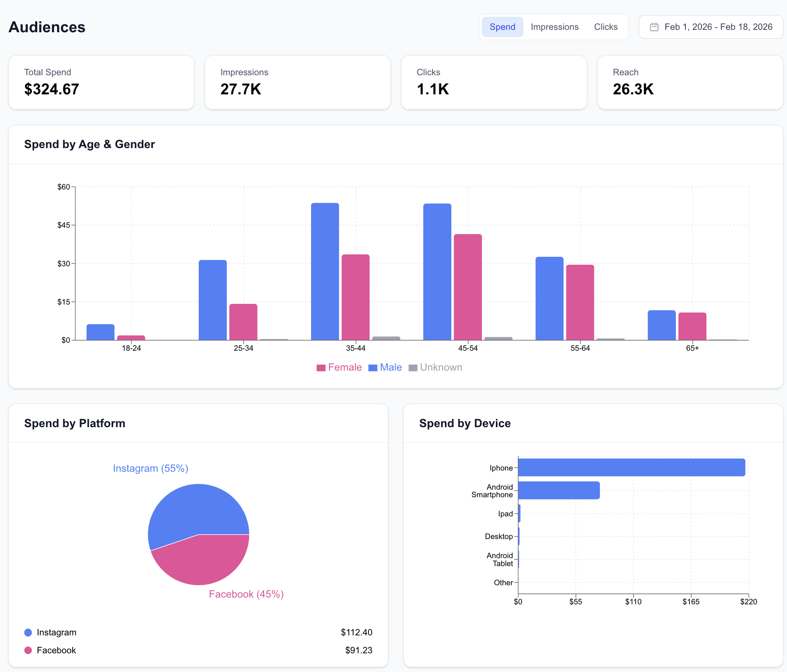Image resolution: width=787 pixels, height=672 pixels.
Task: Switch to the Clicks tab
Action: 606,27
